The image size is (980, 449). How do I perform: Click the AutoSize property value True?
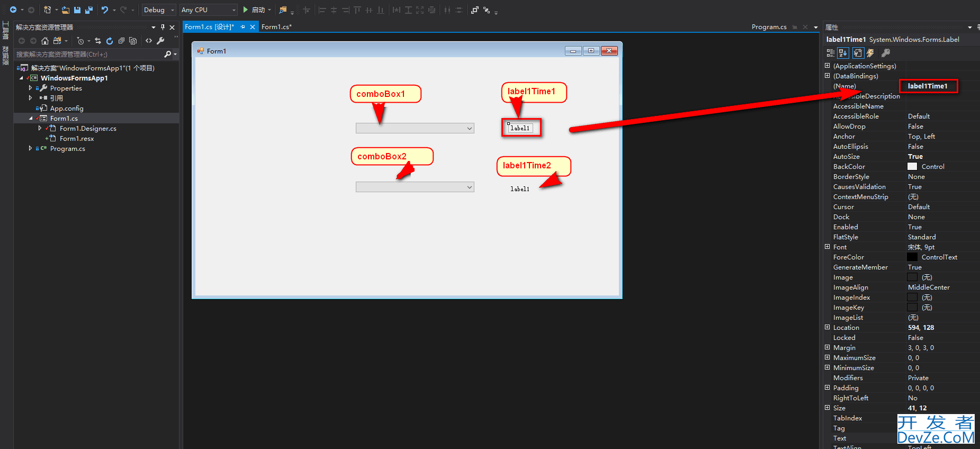(915, 156)
